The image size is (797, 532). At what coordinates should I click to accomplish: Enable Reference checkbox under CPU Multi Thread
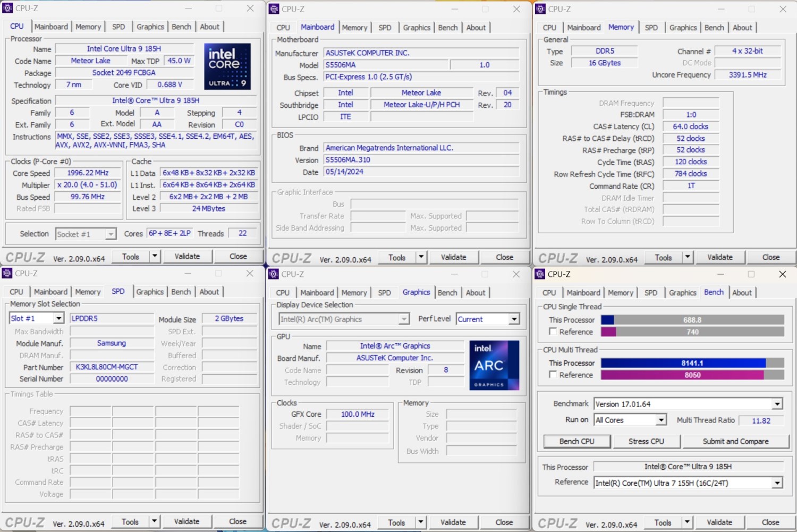coord(553,375)
